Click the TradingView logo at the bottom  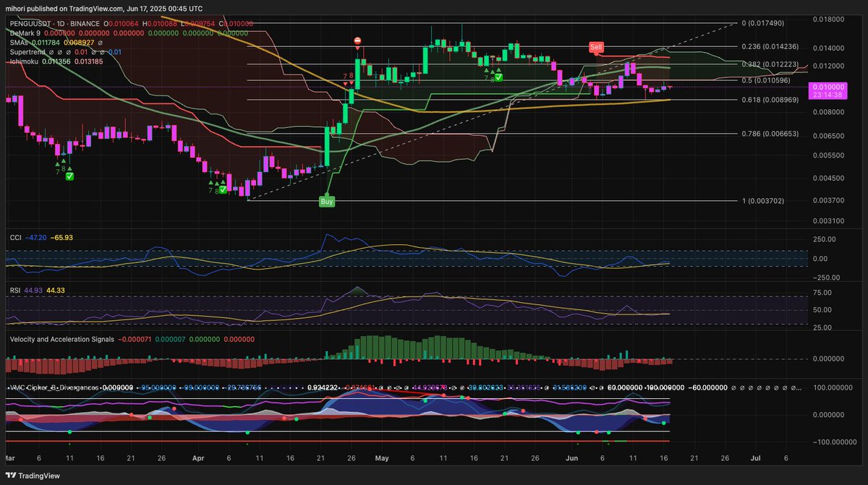pyautogui.click(x=34, y=474)
